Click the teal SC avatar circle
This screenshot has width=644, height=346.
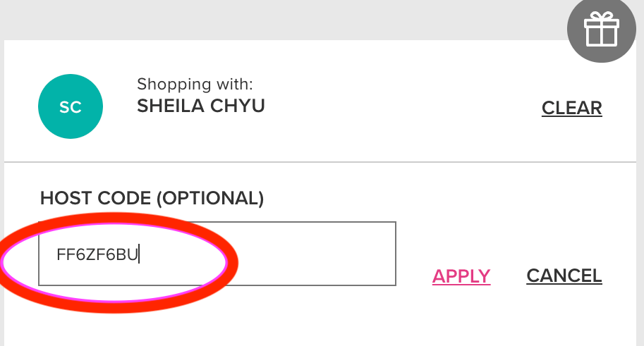(x=71, y=107)
